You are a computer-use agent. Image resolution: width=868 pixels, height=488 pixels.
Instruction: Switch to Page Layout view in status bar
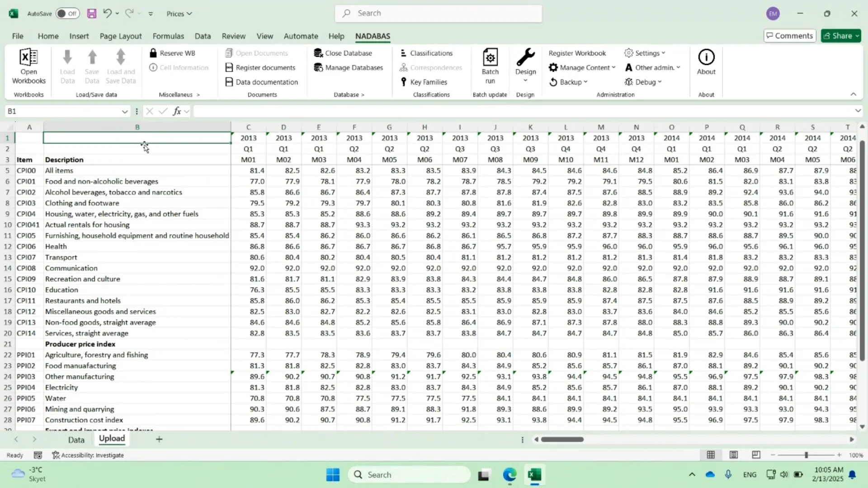(x=734, y=455)
